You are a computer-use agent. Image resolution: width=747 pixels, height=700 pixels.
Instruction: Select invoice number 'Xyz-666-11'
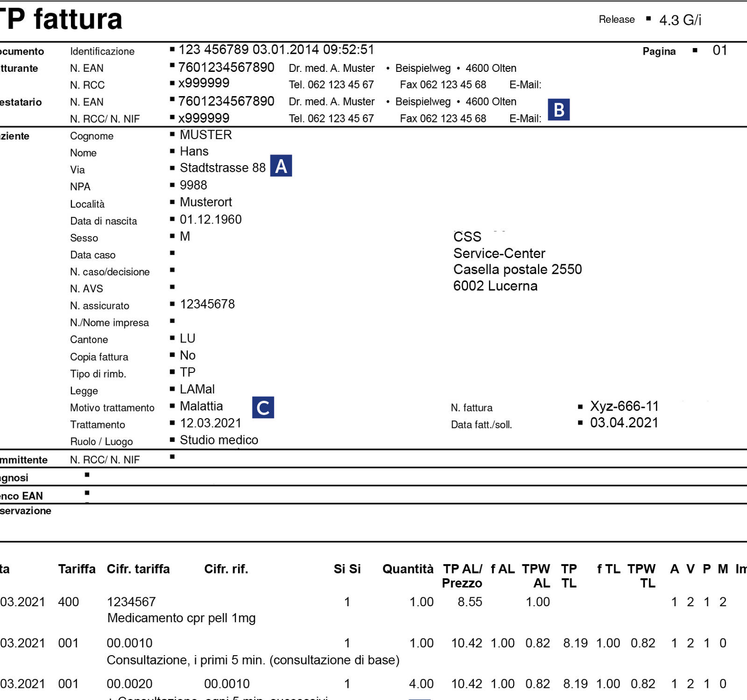pos(624,406)
